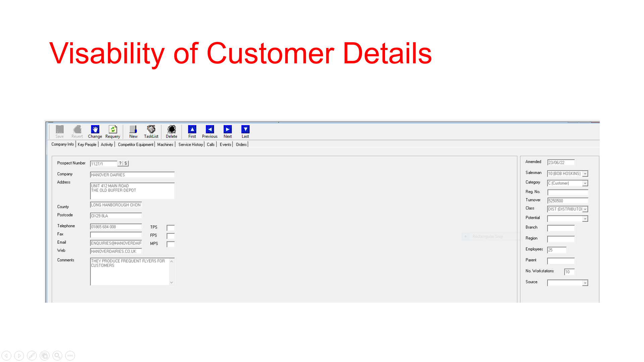Screen dimensions: 644x362
Task: Click the Last record navigation button
Action: (245, 132)
